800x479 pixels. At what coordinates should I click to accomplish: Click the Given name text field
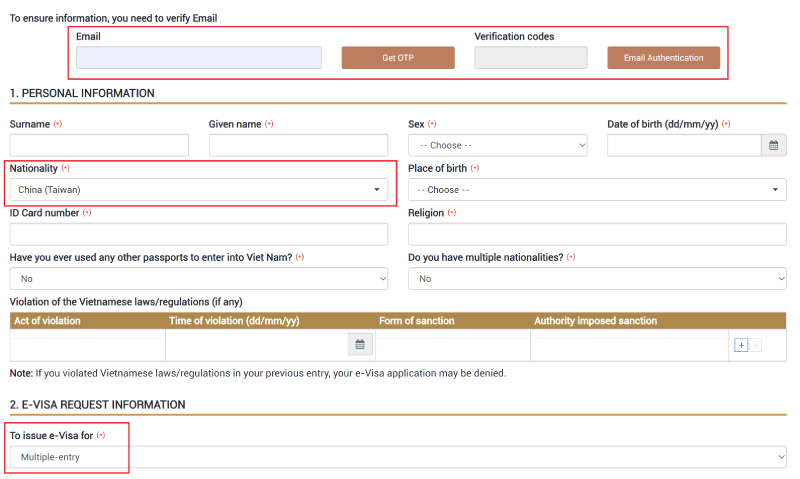point(298,145)
